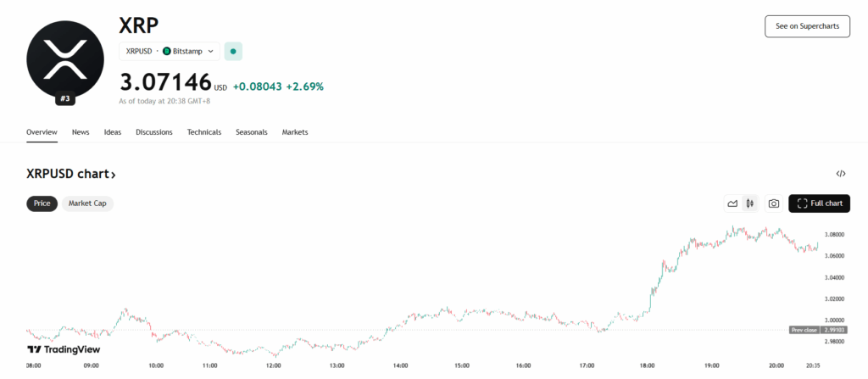Click the 2.99103 prev close value
The width and height of the screenshot is (868, 379).
(834, 330)
